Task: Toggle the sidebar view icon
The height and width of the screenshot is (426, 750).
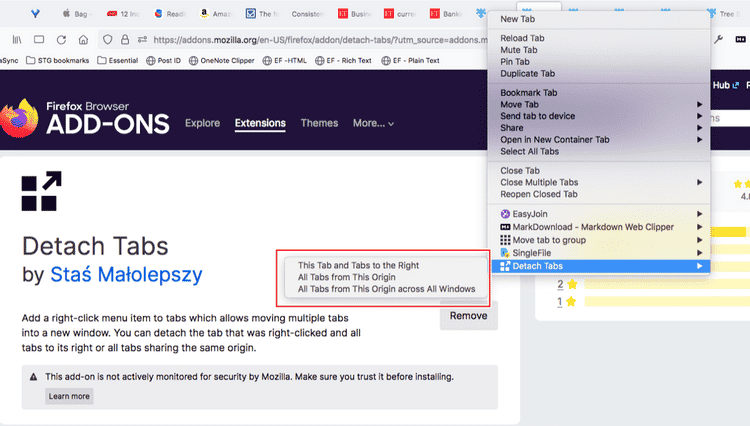Action: coord(39,40)
